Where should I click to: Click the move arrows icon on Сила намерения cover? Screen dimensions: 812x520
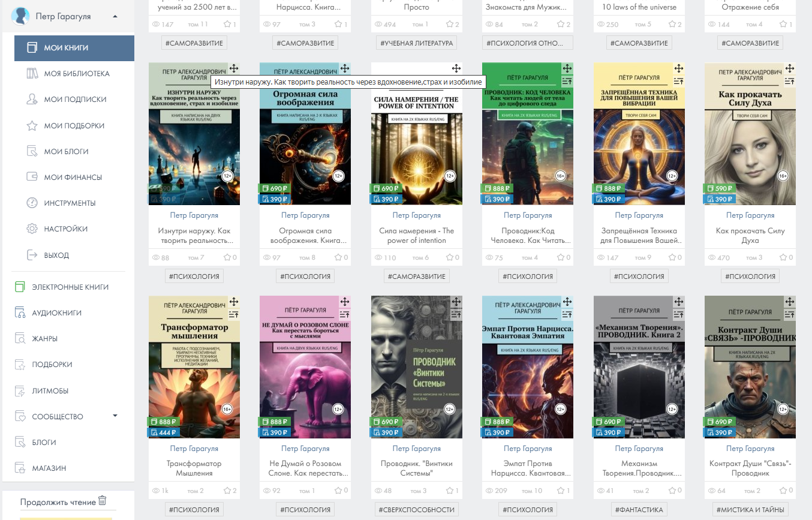click(456, 68)
